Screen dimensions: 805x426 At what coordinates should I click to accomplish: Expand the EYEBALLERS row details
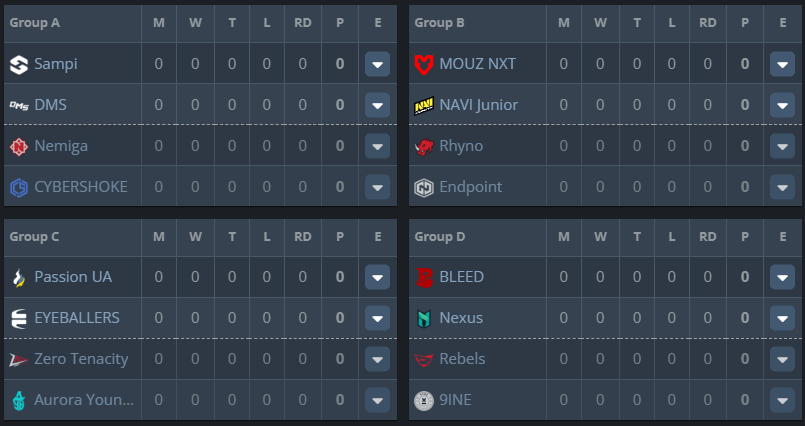(x=377, y=318)
